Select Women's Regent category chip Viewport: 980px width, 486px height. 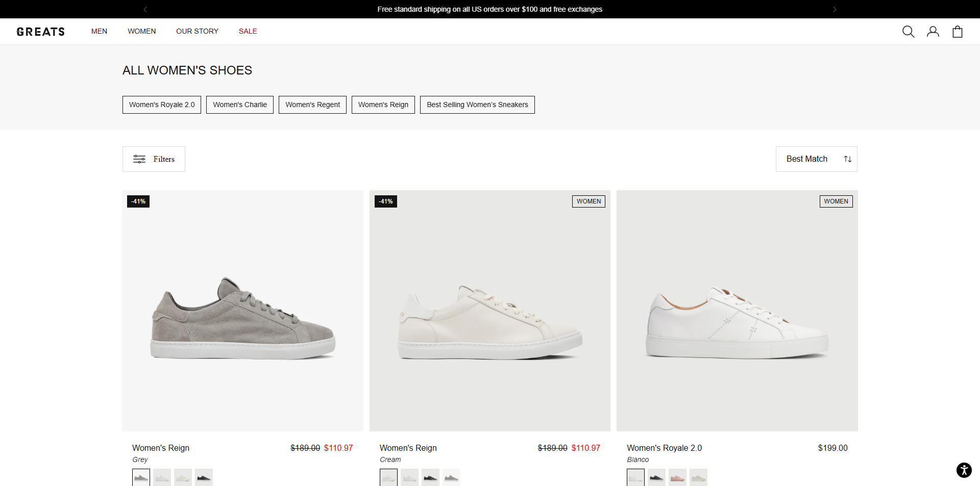point(312,105)
